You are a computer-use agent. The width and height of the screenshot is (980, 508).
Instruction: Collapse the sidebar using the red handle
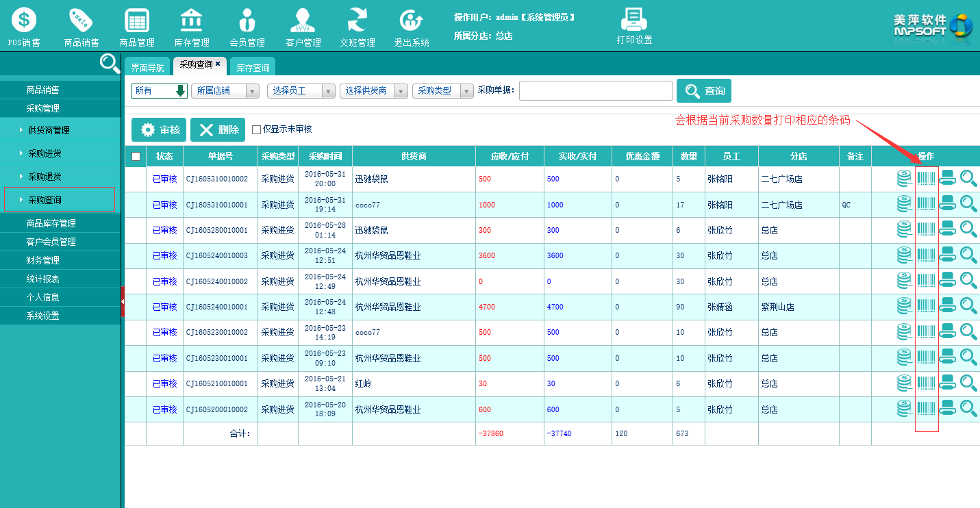[123, 301]
